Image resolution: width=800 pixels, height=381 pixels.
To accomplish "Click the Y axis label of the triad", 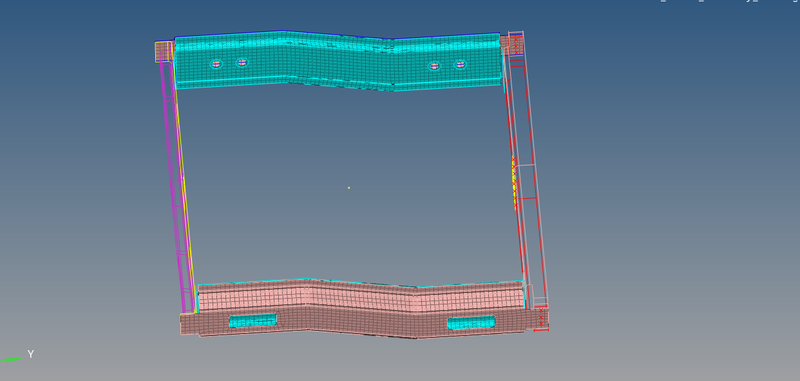I will coord(31,354).
